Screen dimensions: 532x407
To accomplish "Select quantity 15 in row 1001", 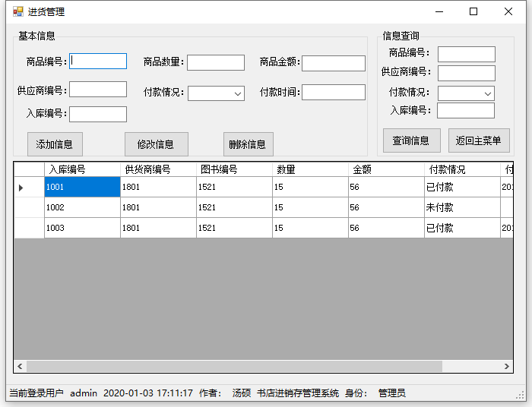I will tap(310, 187).
